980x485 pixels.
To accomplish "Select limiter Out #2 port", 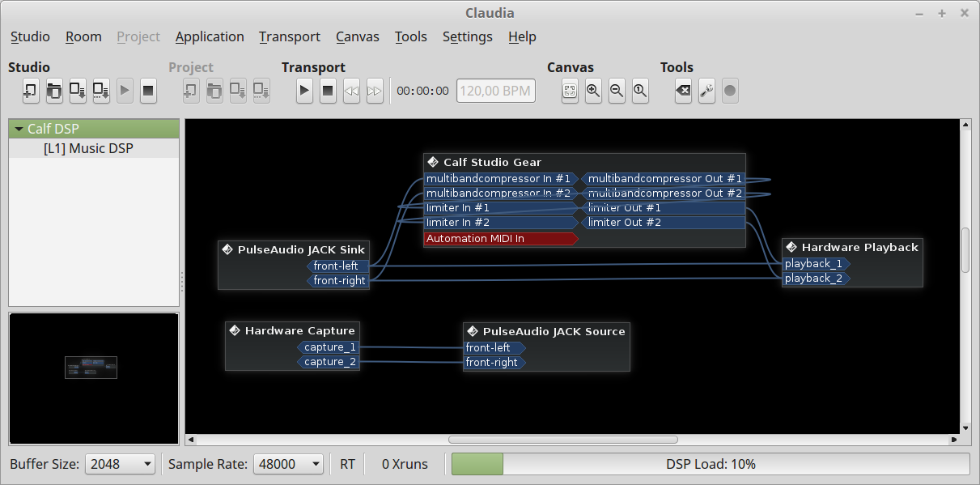I will coord(663,222).
